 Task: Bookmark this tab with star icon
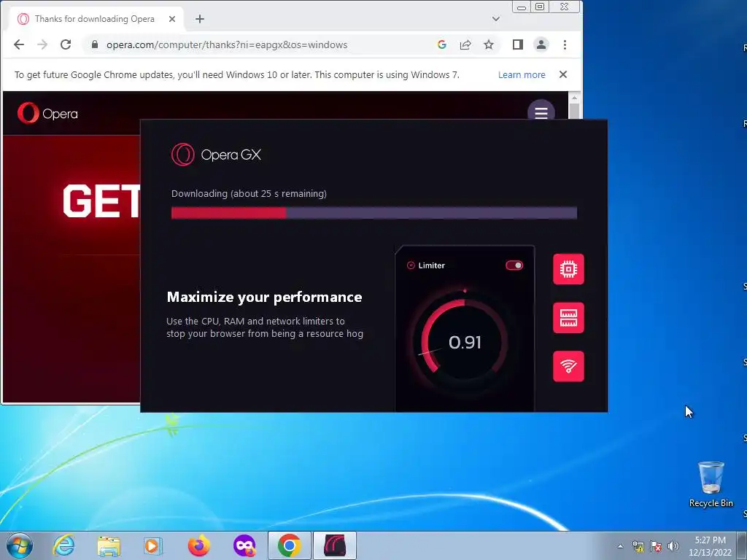[x=489, y=44]
